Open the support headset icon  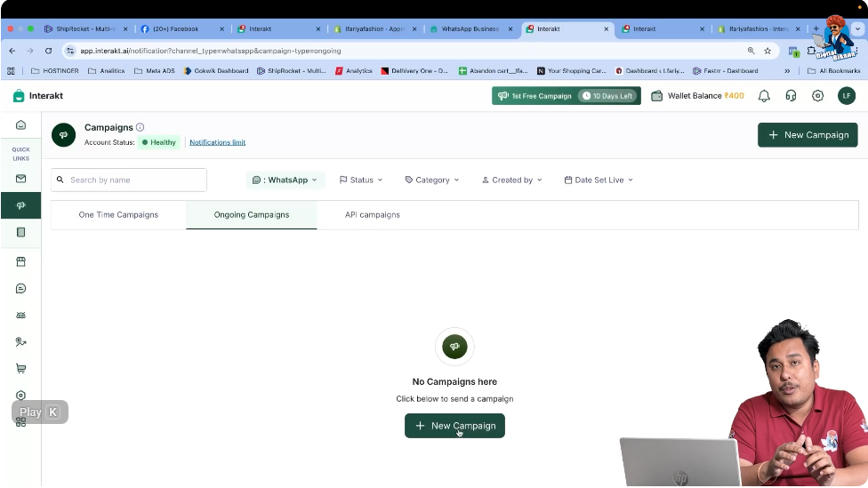[x=791, y=96]
